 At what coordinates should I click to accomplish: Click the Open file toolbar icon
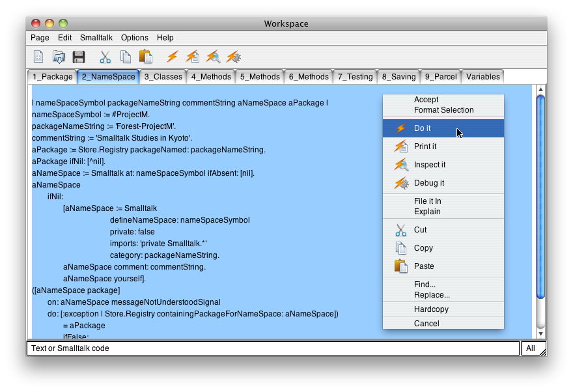click(x=59, y=57)
